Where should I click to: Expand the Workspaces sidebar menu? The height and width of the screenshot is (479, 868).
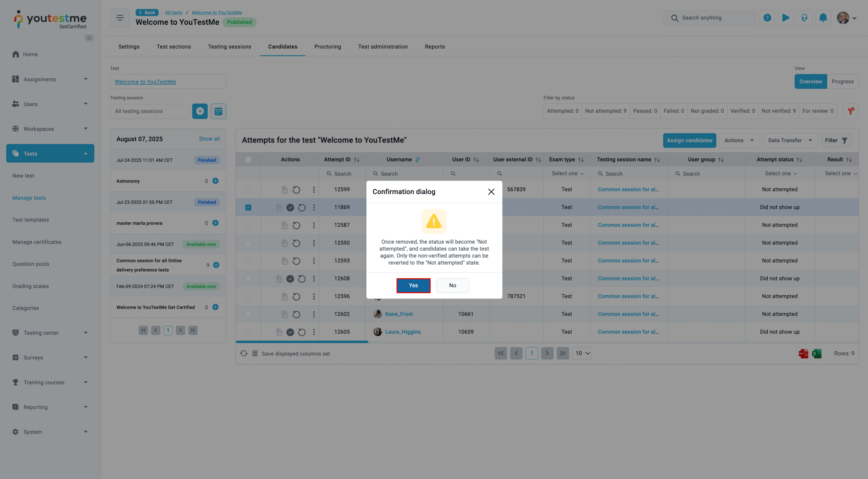coord(50,129)
